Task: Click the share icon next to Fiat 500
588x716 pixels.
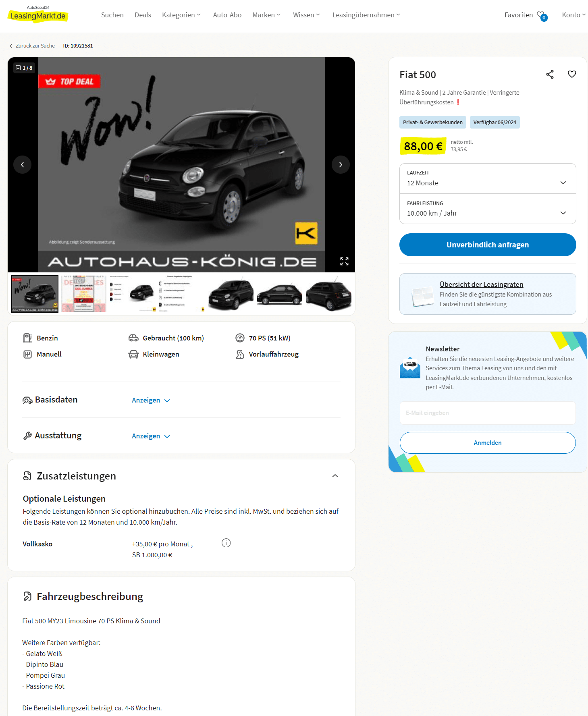Action: (550, 75)
